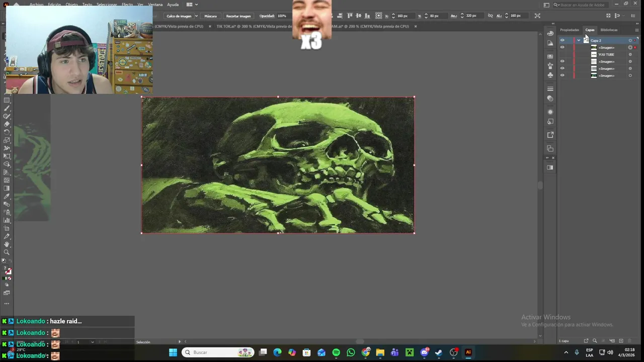
Task: Click the Windows taskbar Buscar search box
Action: click(219, 352)
